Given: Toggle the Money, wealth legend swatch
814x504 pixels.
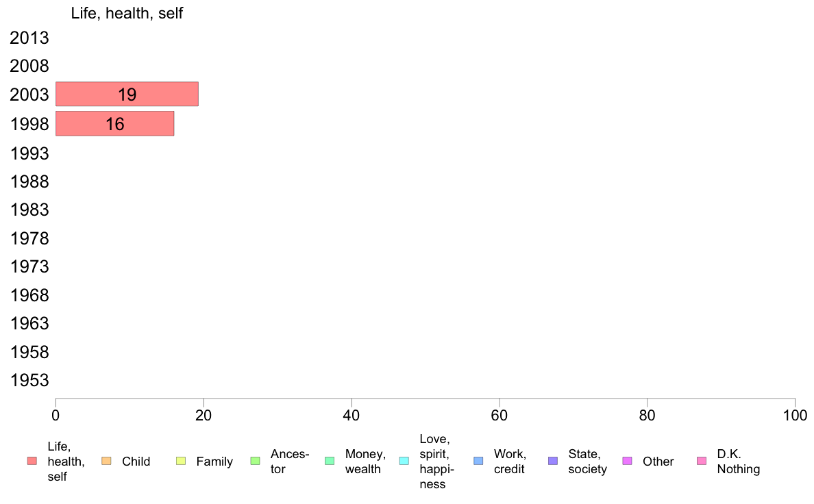Looking at the screenshot, I should (x=330, y=461).
